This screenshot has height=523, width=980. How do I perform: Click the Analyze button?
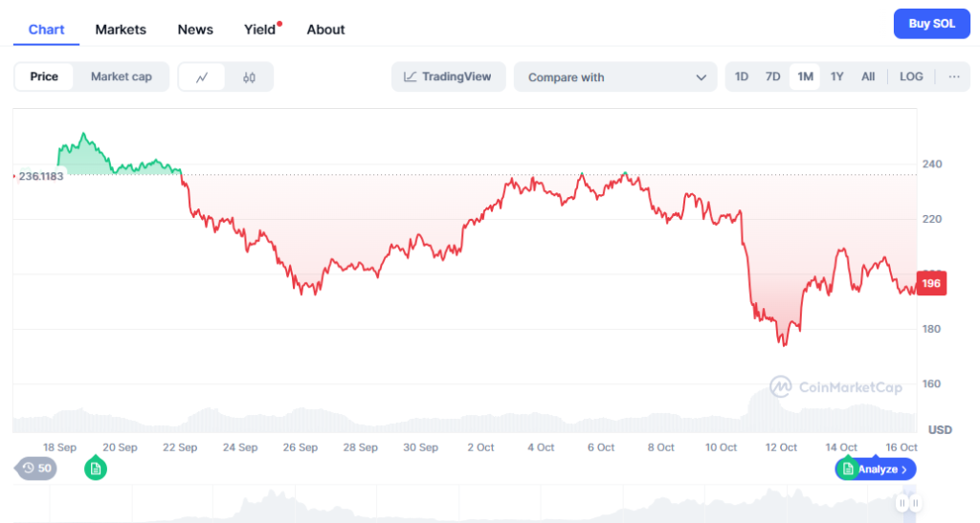tap(882, 469)
